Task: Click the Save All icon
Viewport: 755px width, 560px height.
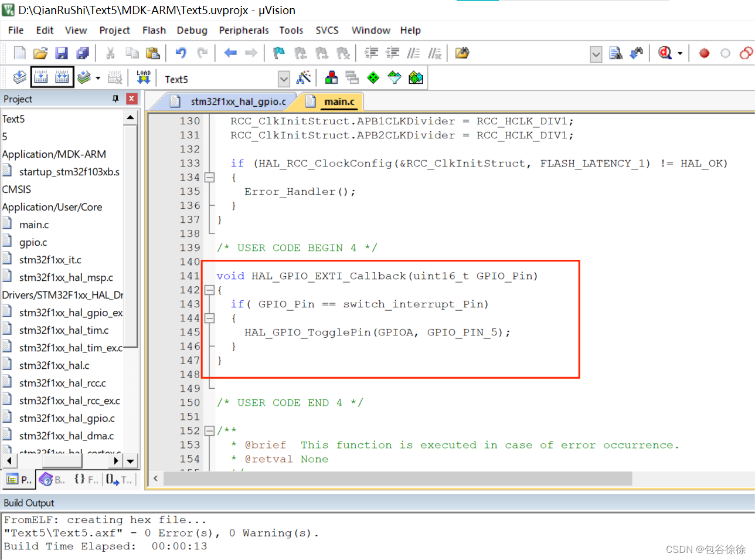Action: (83, 53)
